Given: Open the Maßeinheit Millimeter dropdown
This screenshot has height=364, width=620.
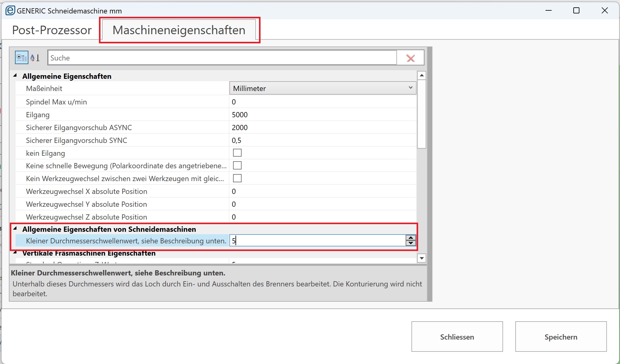Looking at the screenshot, I should click(x=323, y=88).
